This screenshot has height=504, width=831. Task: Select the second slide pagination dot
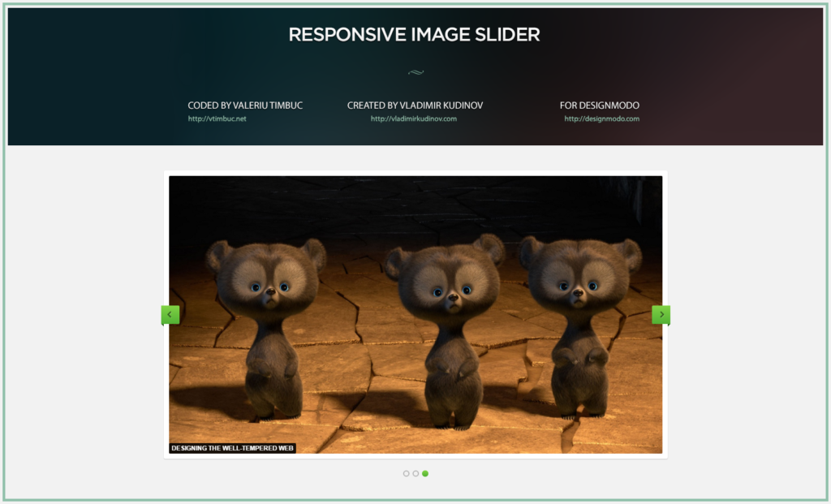[x=415, y=474]
